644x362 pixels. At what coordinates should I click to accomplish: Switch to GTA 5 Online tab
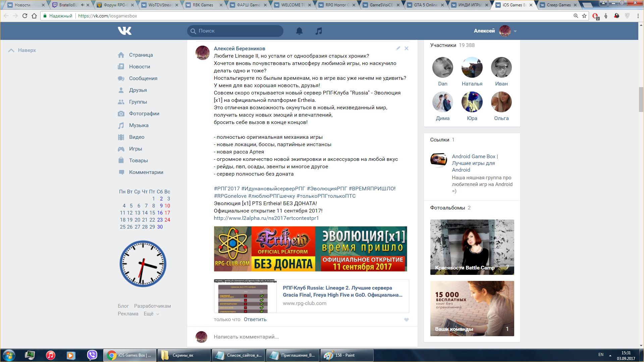[x=426, y=5]
